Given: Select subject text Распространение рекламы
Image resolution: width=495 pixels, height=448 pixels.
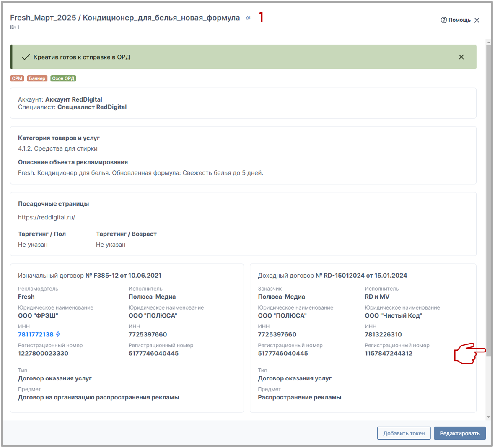Looking at the screenshot, I should 300,397.
